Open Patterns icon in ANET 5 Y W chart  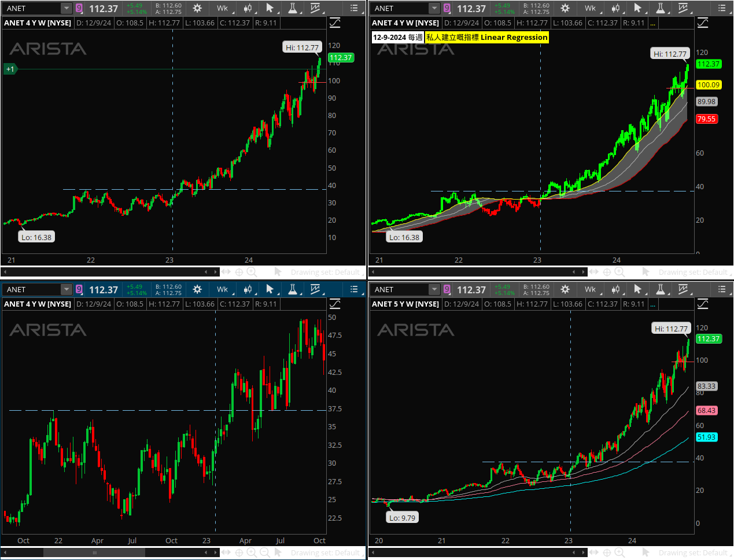click(x=683, y=289)
